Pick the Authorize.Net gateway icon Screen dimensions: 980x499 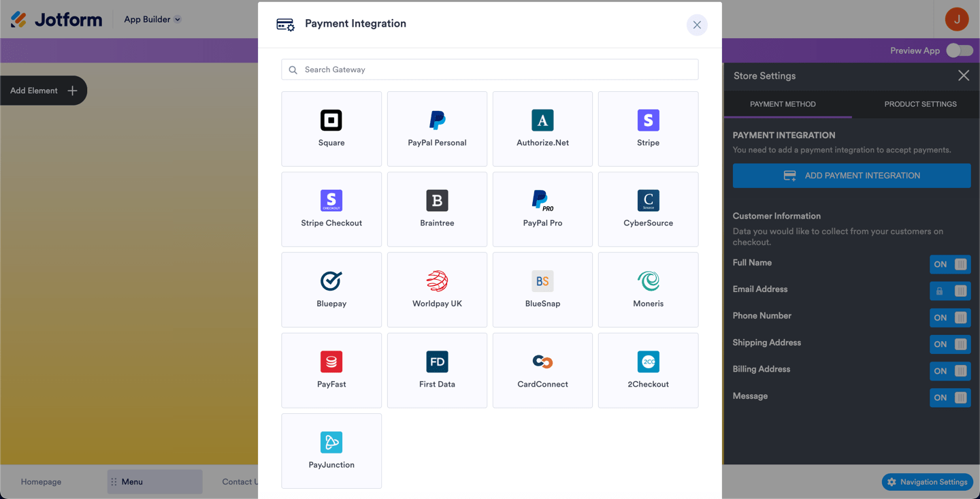pyautogui.click(x=542, y=120)
